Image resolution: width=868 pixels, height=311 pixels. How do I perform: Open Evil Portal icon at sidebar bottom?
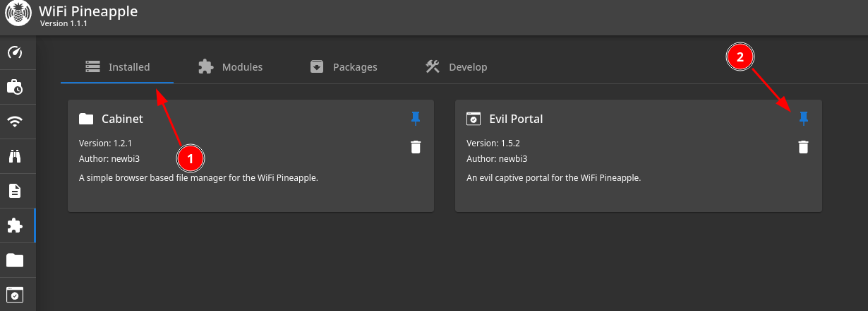[x=15, y=295]
